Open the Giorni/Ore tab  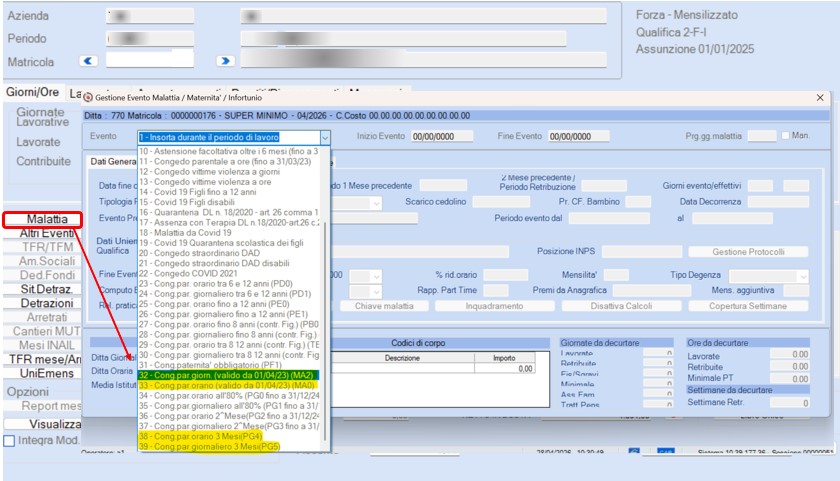tap(33, 92)
